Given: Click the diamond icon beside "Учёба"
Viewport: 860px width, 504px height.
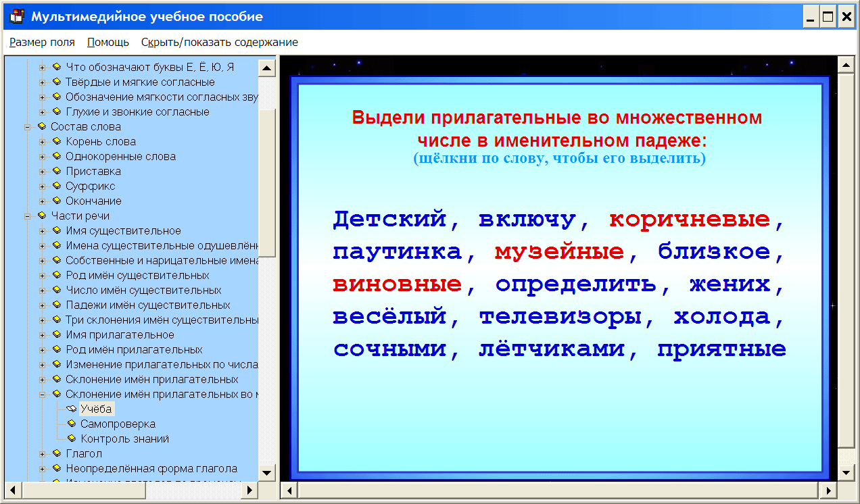Looking at the screenshot, I should point(73,408).
